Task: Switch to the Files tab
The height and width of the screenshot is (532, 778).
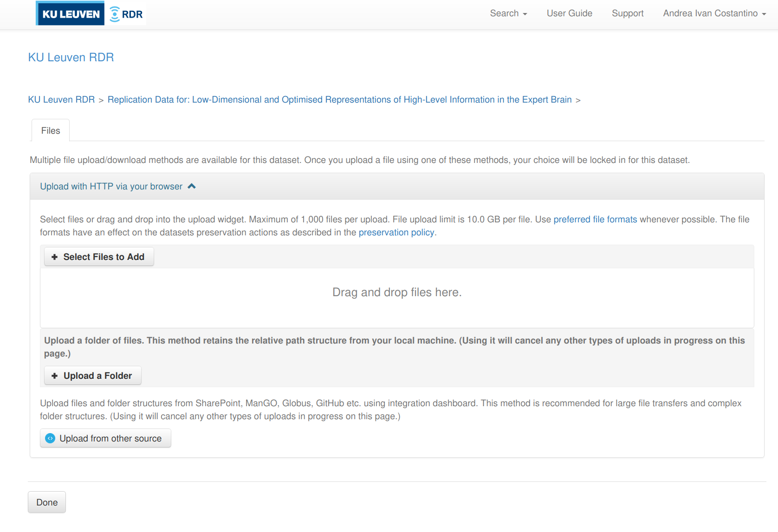Action: point(51,131)
